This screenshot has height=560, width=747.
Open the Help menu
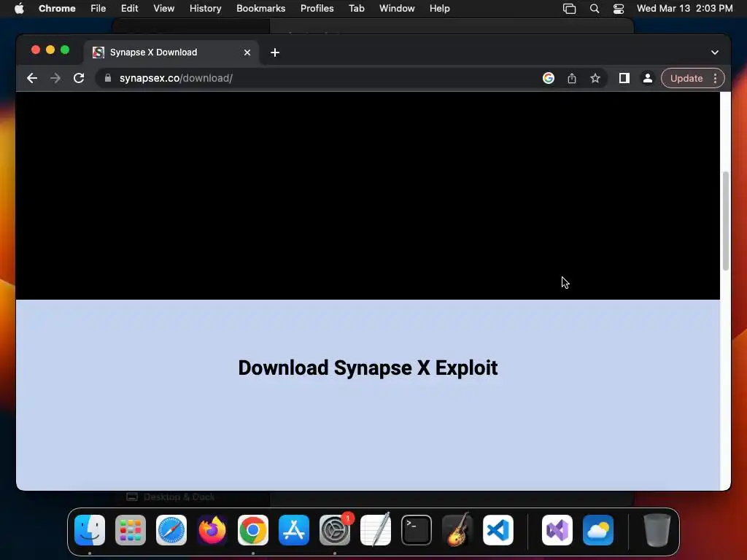coord(439,8)
